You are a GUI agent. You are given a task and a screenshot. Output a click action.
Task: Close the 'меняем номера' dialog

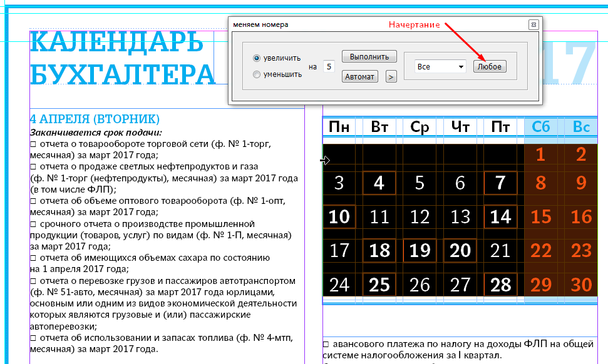coord(533,25)
